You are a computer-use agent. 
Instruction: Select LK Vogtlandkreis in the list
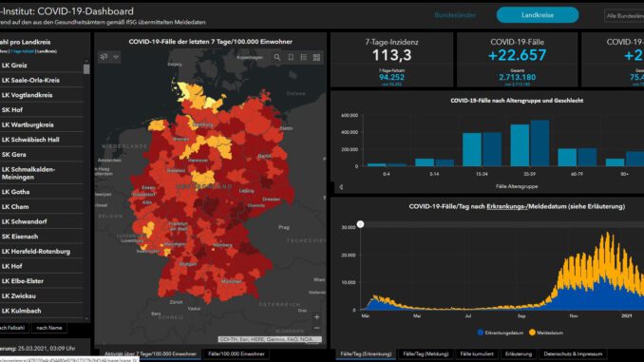(x=42, y=95)
